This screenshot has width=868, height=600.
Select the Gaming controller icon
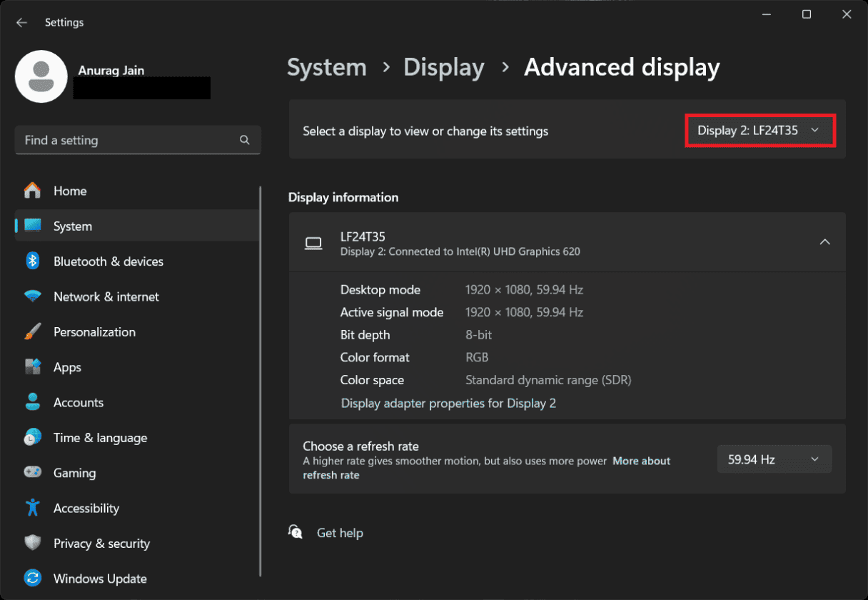coord(32,472)
